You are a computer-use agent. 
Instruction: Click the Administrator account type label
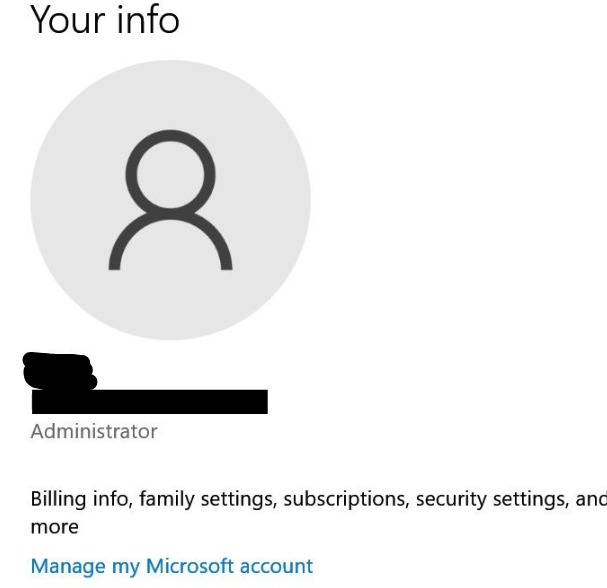94,431
